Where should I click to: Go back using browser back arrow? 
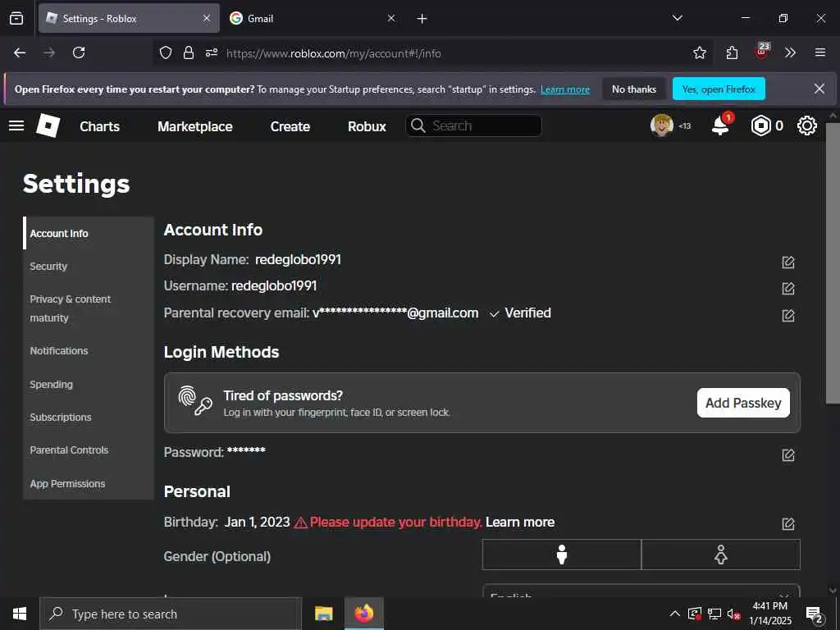point(20,52)
